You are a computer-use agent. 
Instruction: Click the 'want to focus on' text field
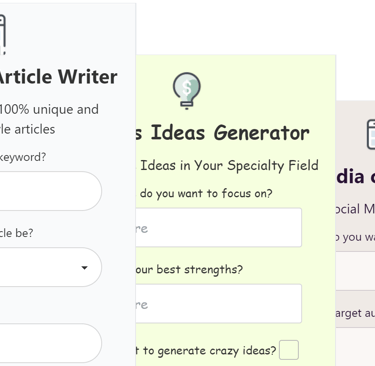(219, 227)
